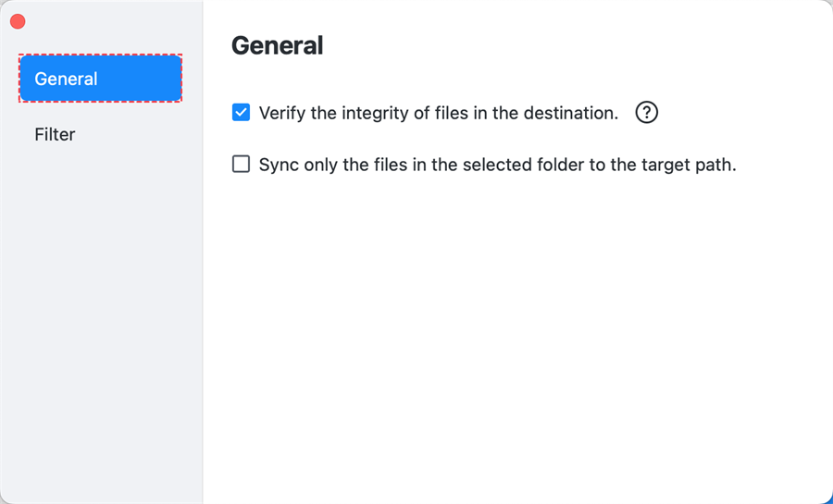
Task: Close the window with the red button
Action: [18, 21]
